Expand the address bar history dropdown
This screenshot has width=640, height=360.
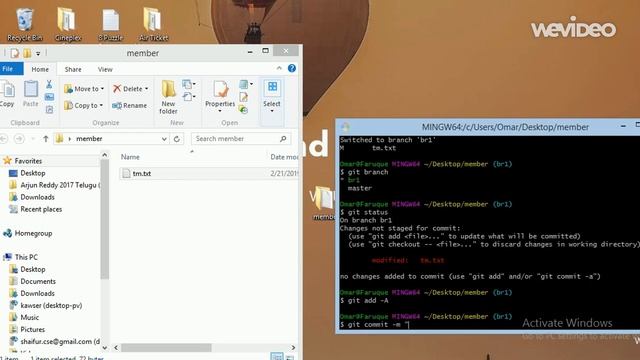coord(164,139)
